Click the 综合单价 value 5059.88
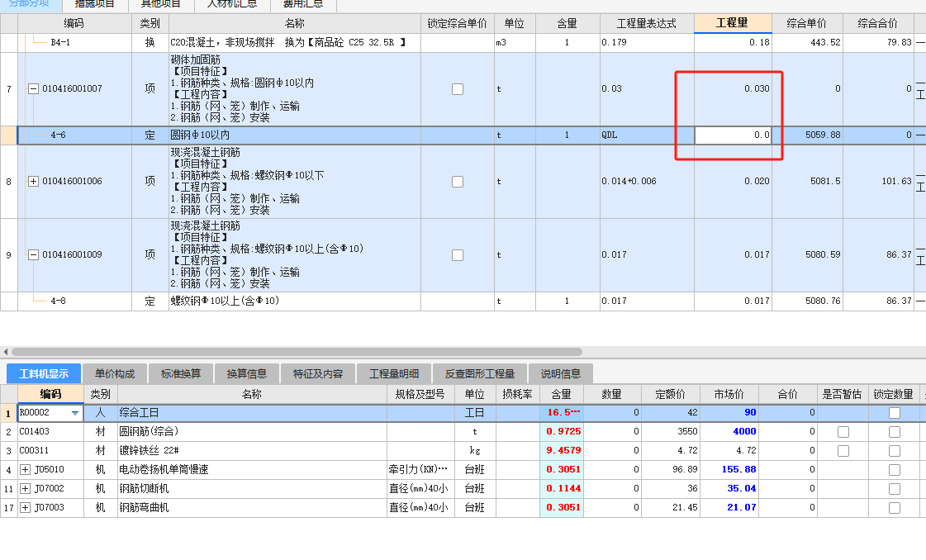This screenshot has width=926, height=560. pyautogui.click(x=822, y=135)
